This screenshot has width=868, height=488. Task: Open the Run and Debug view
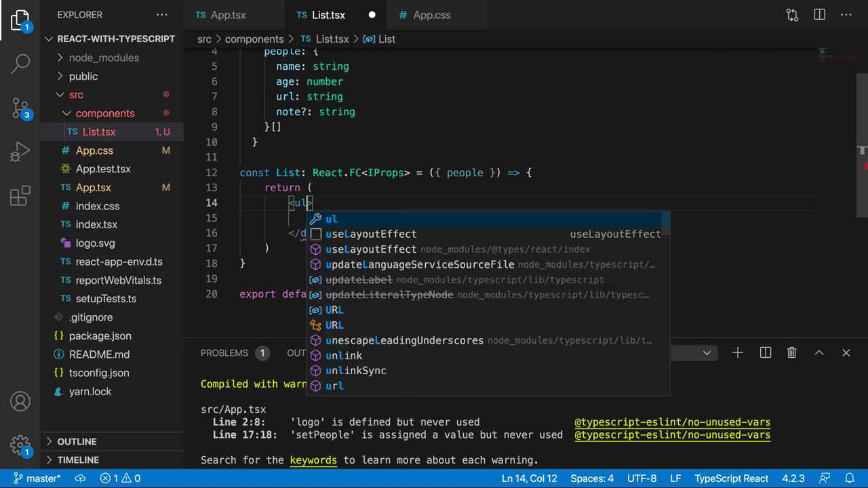click(20, 152)
